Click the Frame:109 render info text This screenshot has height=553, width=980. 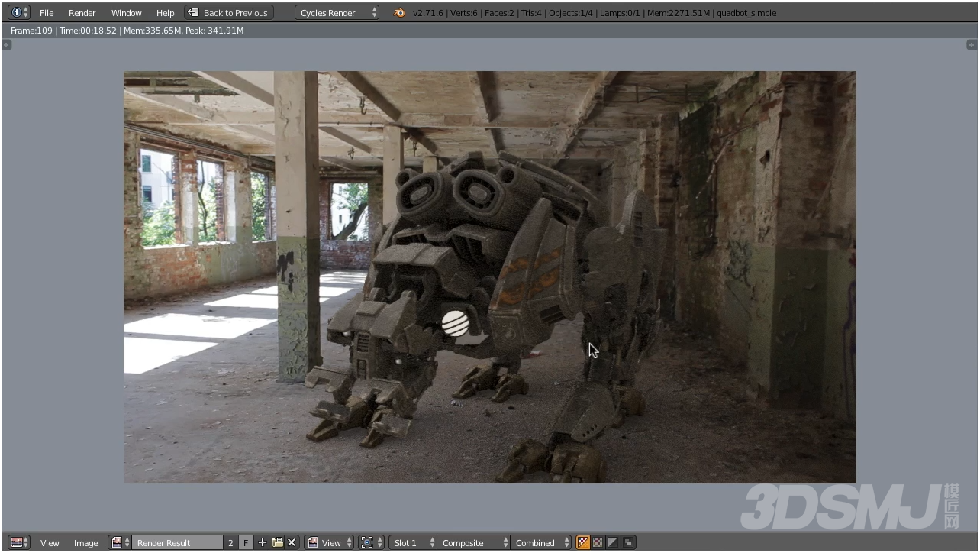(127, 31)
